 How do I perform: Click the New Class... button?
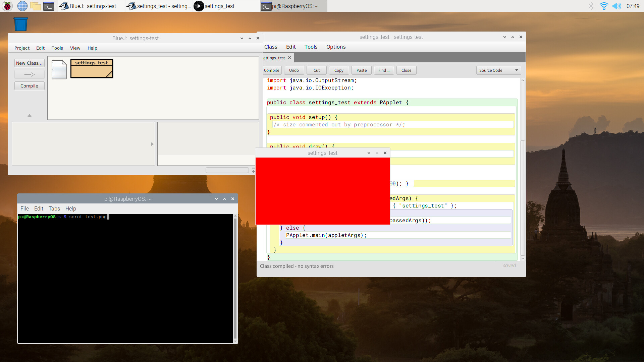(x=30, y=63)
